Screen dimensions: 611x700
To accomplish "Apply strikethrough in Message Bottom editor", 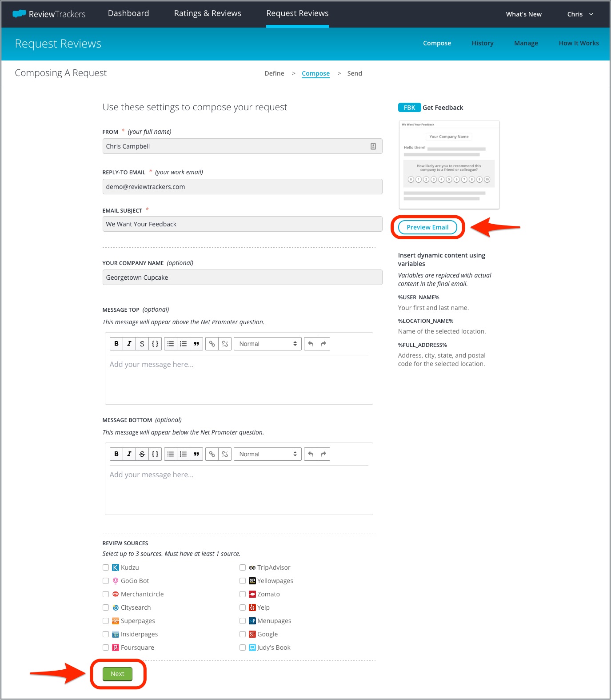I will [x=142, y=454].
